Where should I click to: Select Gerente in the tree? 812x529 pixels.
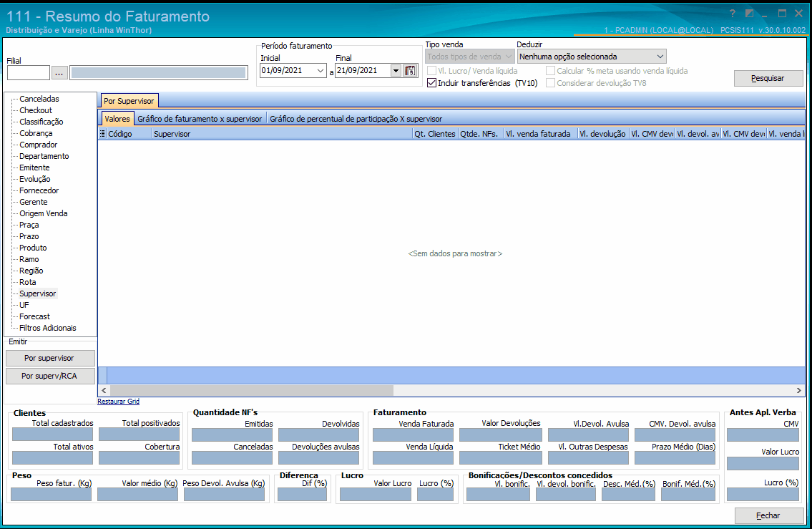(x=33, y=202)
